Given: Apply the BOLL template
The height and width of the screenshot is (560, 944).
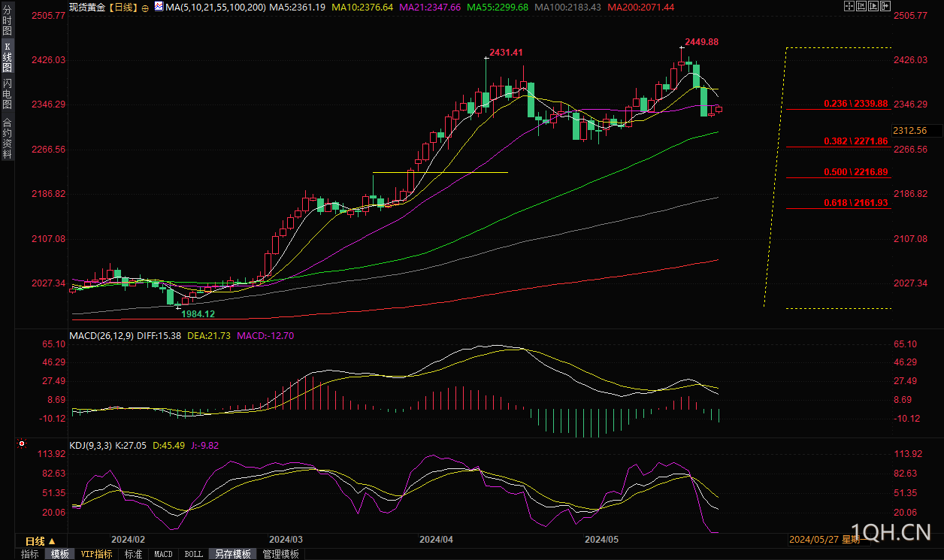Looking at the screenshot, I should click(193, 554).
